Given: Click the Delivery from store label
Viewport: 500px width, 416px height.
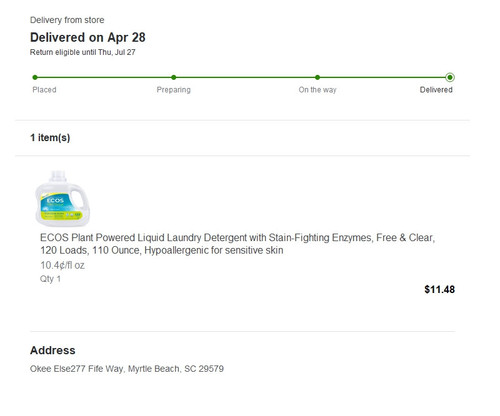Looking at the screenshot, I should 67,20.
